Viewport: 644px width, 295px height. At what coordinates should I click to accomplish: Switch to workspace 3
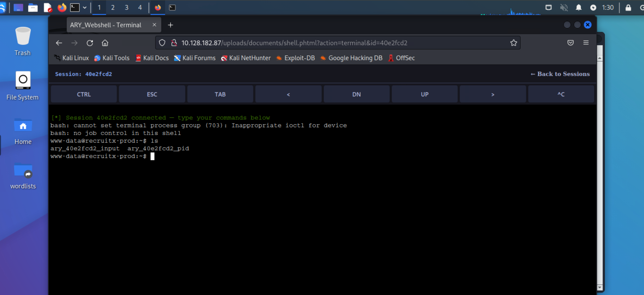point(127,8)
